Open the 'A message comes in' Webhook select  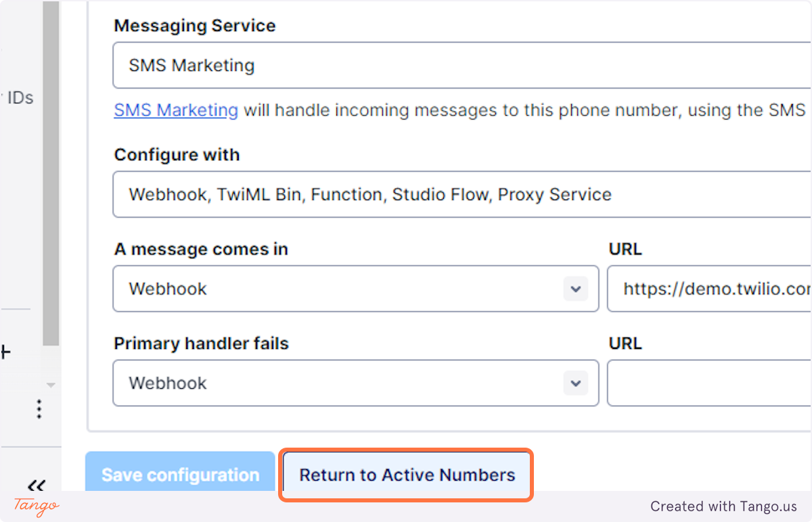coord(356,289)
